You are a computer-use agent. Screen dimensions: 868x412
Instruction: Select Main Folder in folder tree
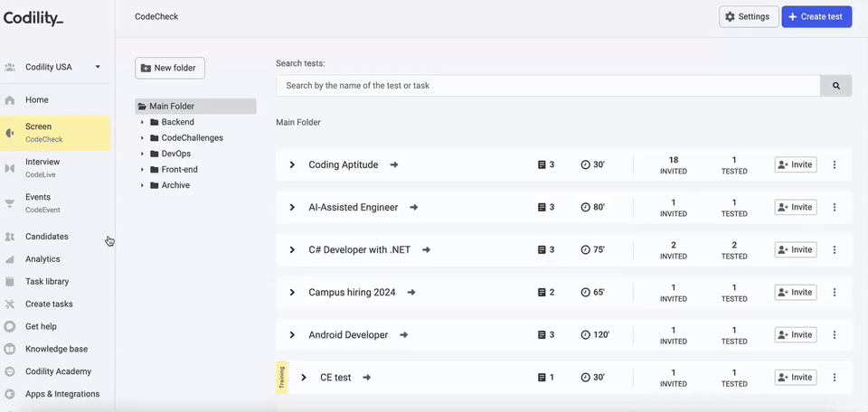tap(195, 107)
